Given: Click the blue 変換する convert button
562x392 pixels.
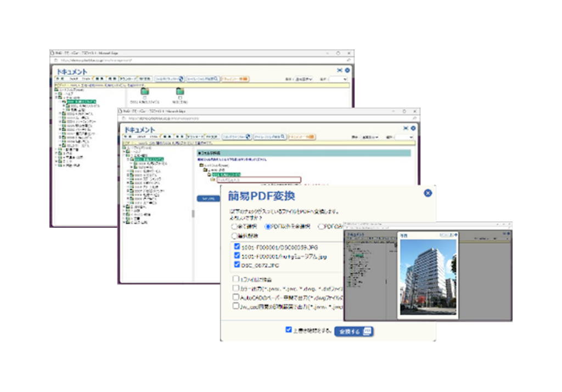Looking at the screenshot, I should click(x=354, y=332).
